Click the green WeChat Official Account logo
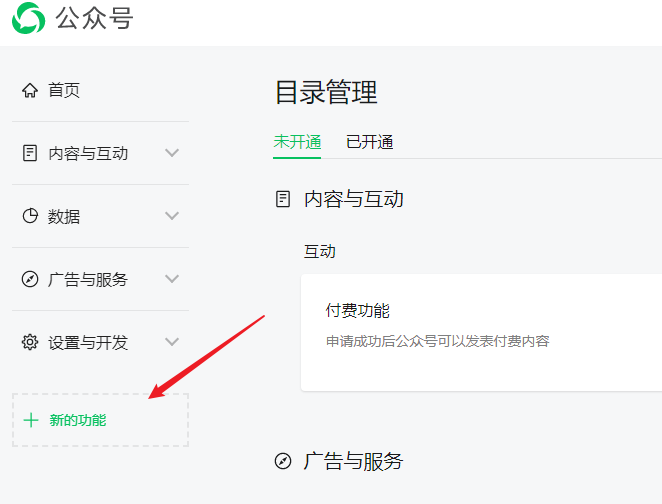This screenshot has height=504, width=662. click(x=28, y=18)
